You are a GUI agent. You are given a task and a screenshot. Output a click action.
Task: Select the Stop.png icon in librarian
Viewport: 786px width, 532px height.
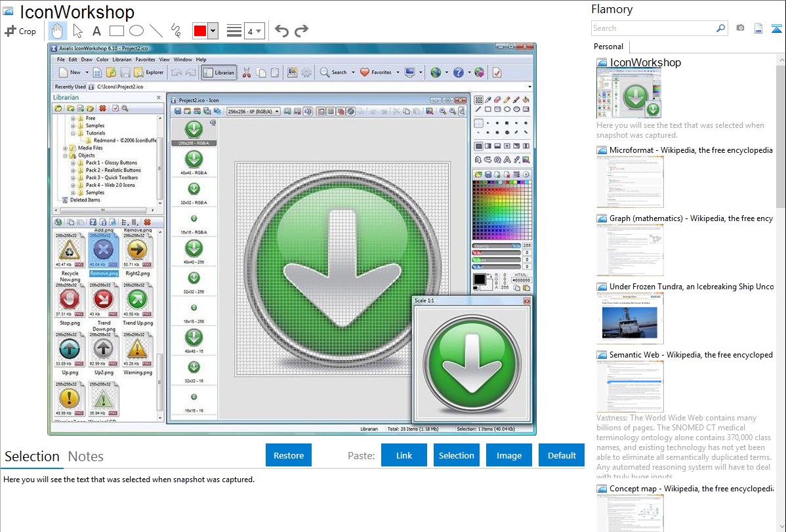click(x=70, y=304)
